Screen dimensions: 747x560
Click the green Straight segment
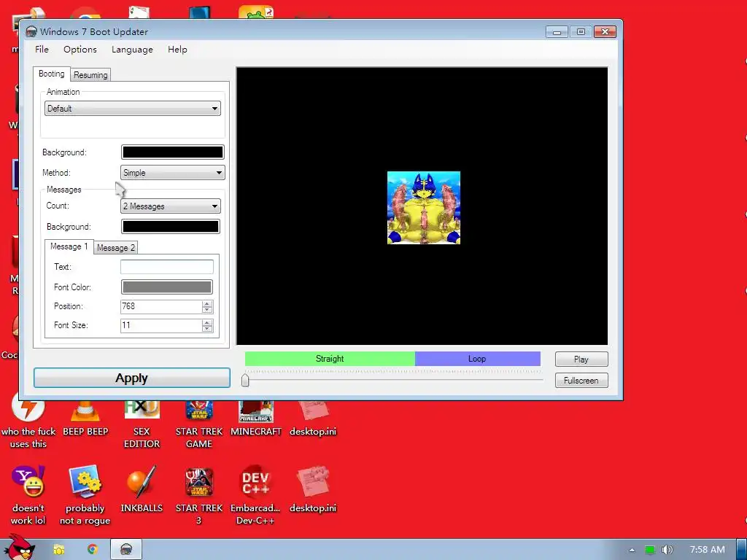pos(330,359)
